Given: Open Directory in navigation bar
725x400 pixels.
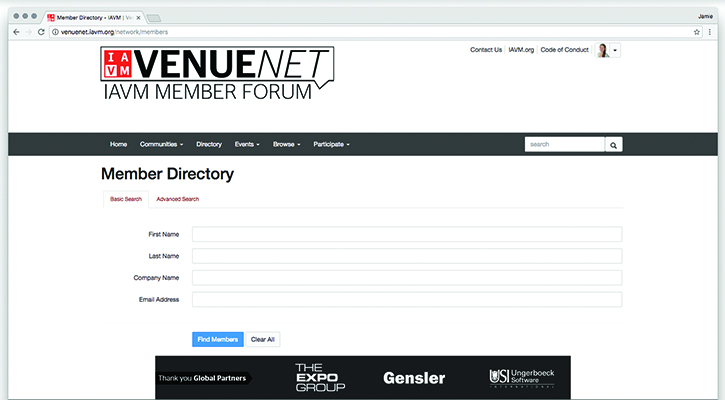Looking at the screenshot, I should coord(209,144).
